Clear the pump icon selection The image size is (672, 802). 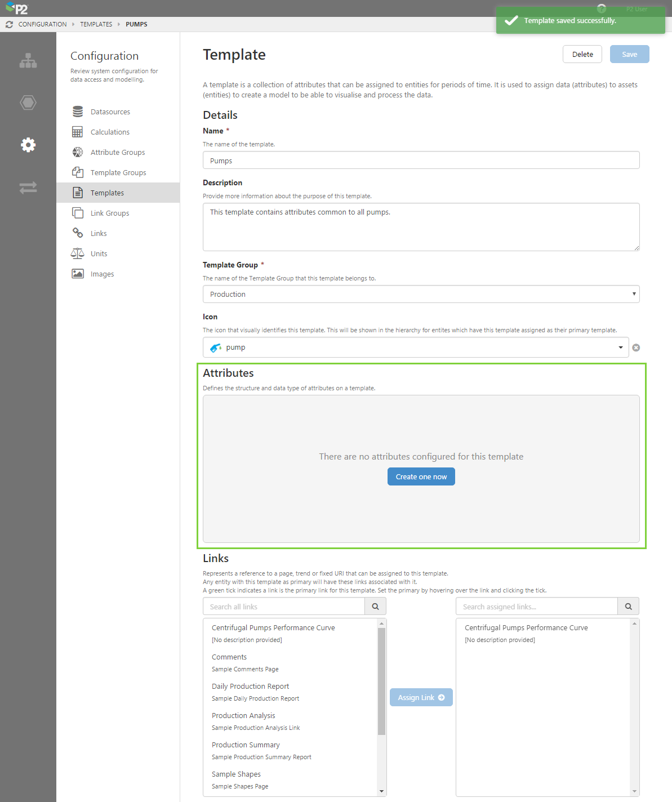[x=636, y=347]
